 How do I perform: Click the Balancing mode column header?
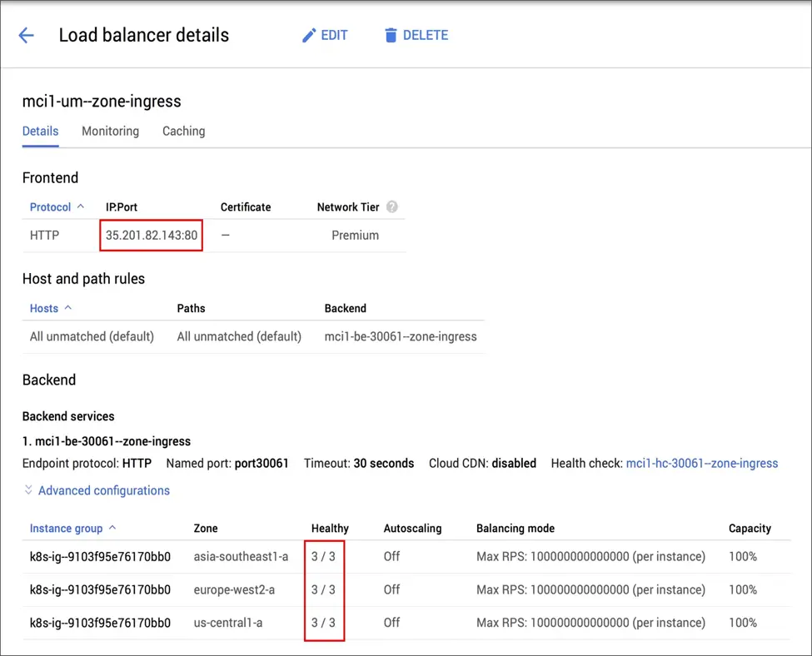point(516,529)
